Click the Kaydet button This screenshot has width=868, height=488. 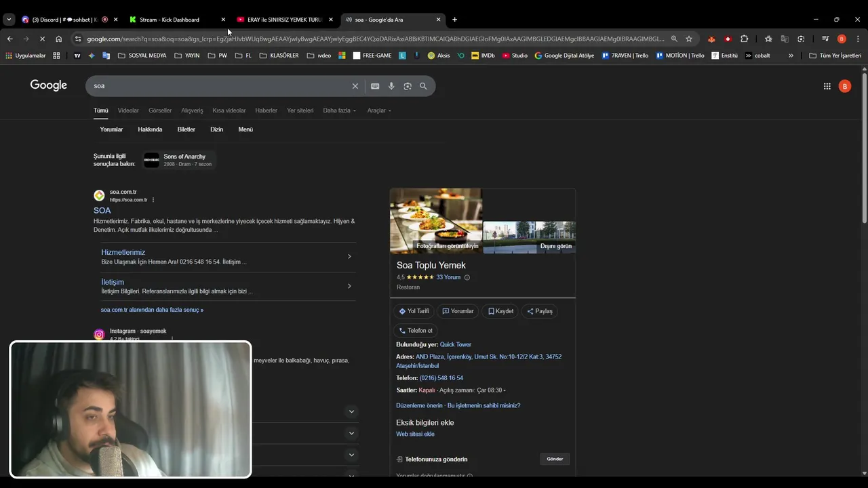tap(501, 311)
